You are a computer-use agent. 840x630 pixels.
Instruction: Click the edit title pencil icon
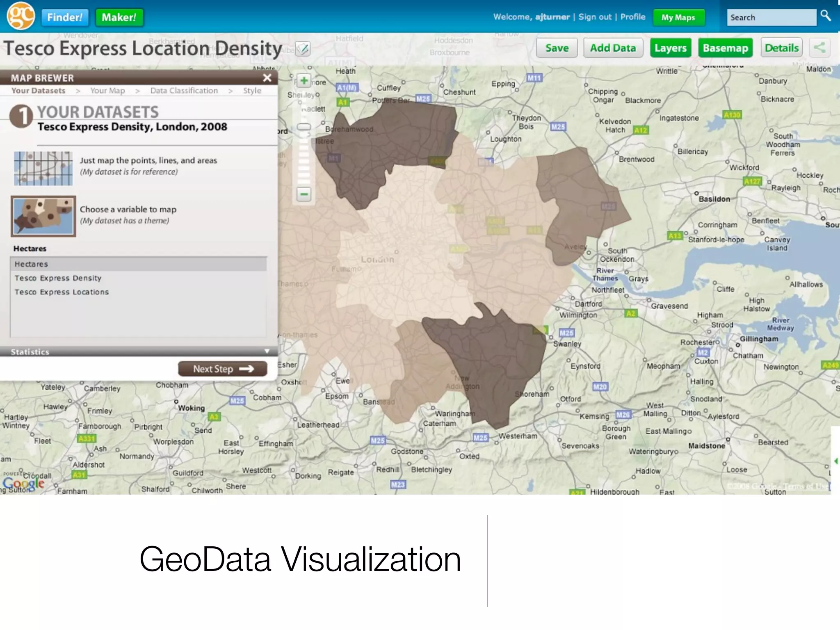tap(303, 49)
